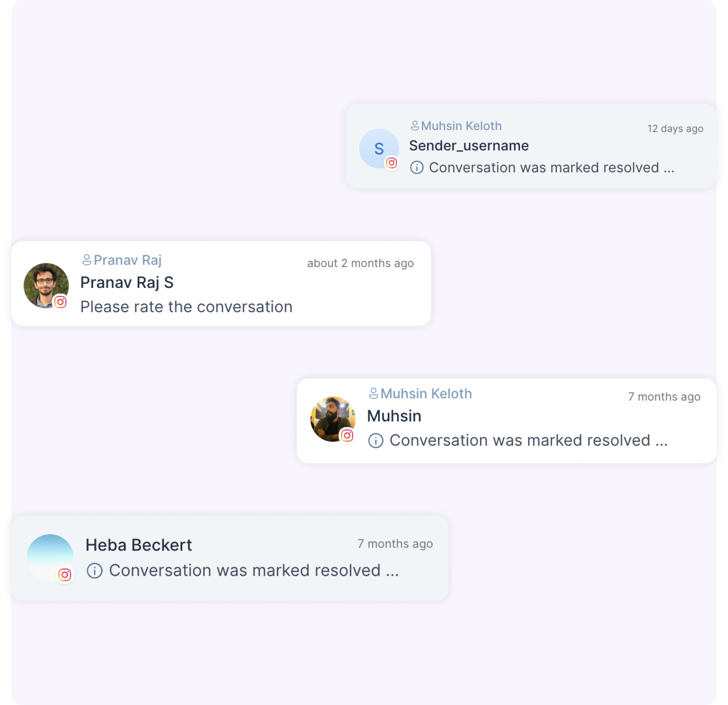This screenshot has height=705, width=728.
Task: Click the agent icon beside Muhsin Keloth's name
Action: 374,393
